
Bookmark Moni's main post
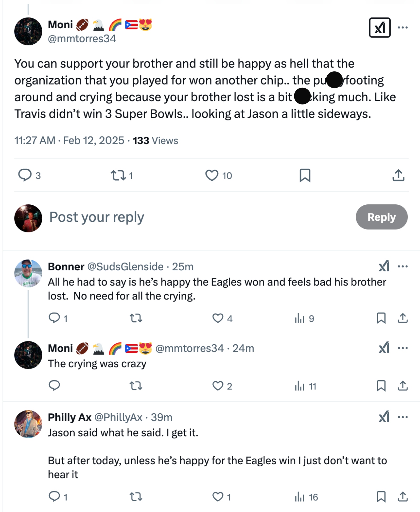pos(305,175)
